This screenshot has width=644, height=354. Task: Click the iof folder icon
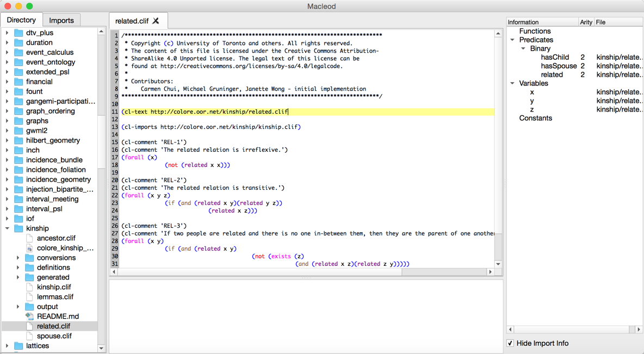coord(18,219)
